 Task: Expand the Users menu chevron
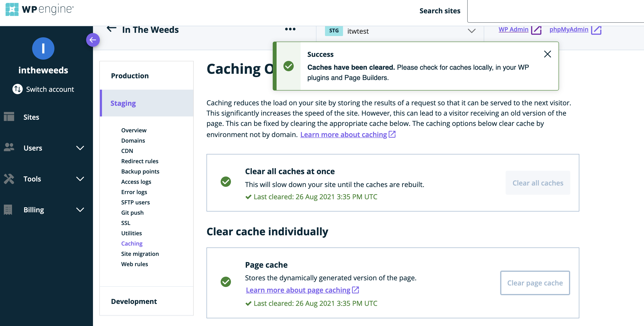80,148
